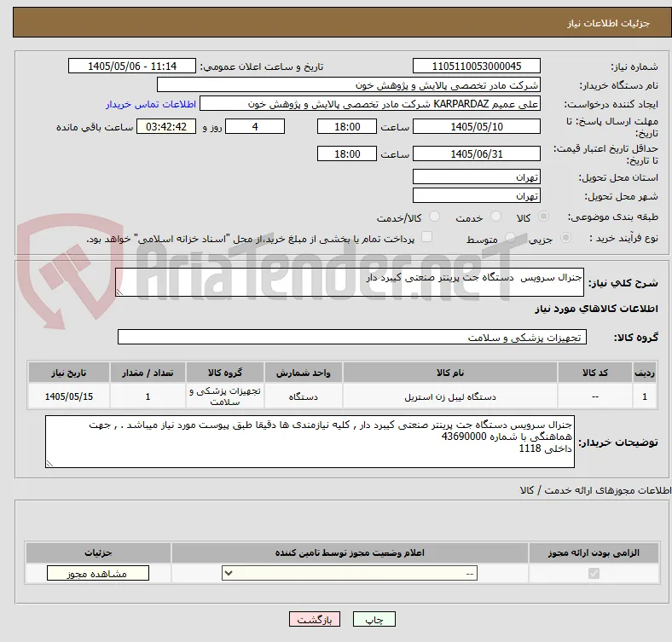
Task: Click the announcement date field 1405/05/06 - 11:14
Action: [x=132, y=66]
